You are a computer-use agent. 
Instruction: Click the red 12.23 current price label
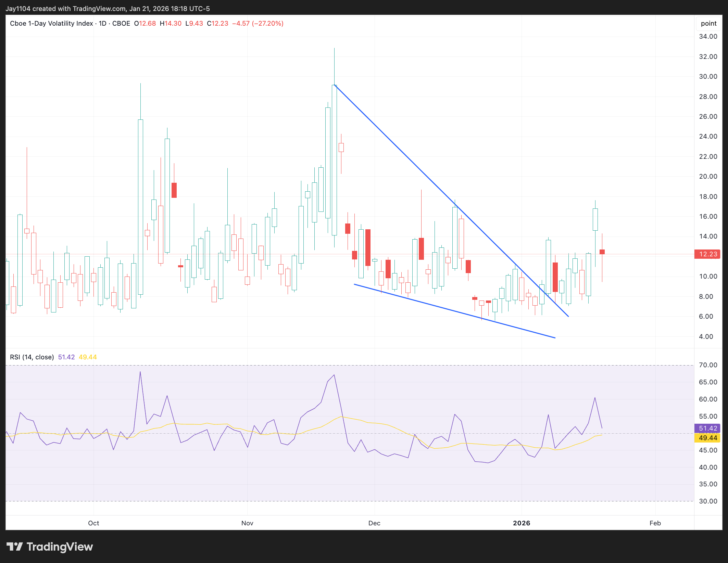707,254
